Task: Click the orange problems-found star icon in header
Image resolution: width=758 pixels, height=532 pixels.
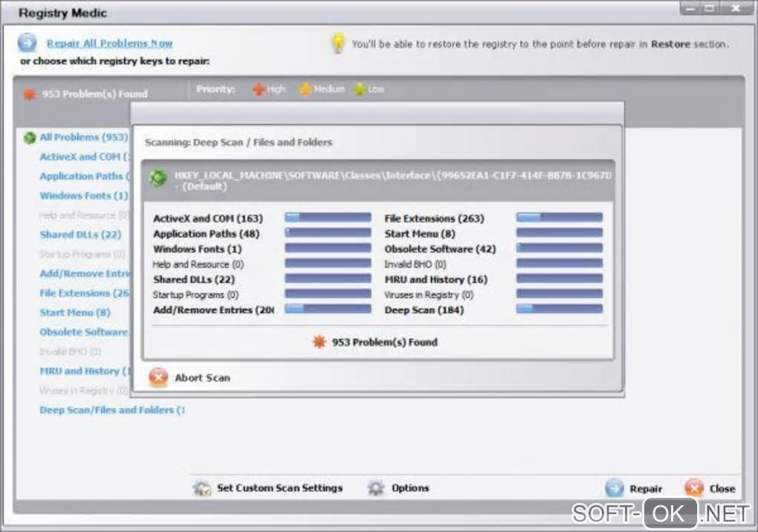Action: [30, 94]
